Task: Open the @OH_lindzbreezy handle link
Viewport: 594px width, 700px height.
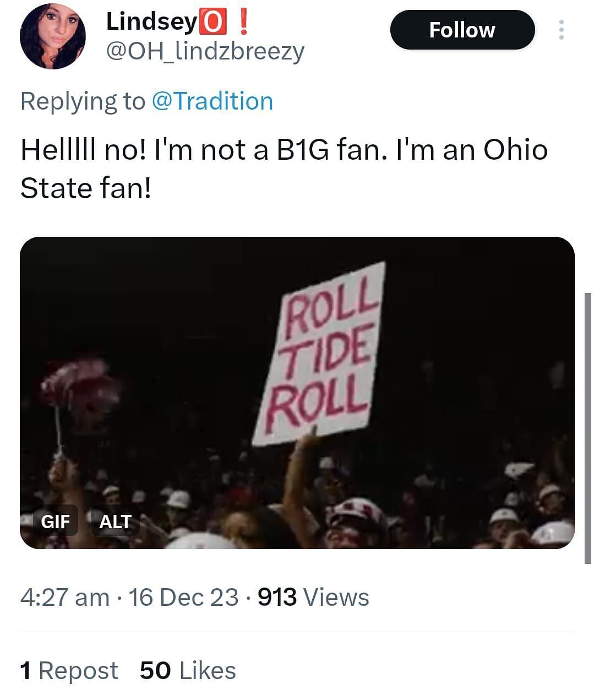Action: (205, 51)
